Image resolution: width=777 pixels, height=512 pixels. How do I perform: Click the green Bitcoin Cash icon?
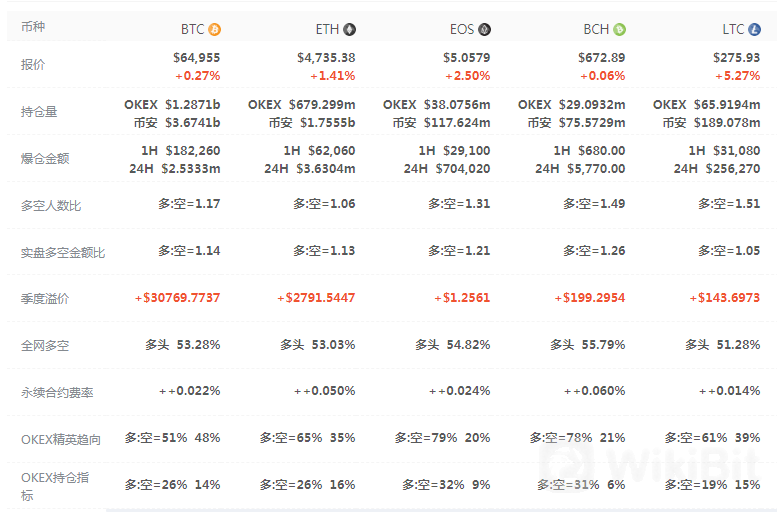click(619, 30)
